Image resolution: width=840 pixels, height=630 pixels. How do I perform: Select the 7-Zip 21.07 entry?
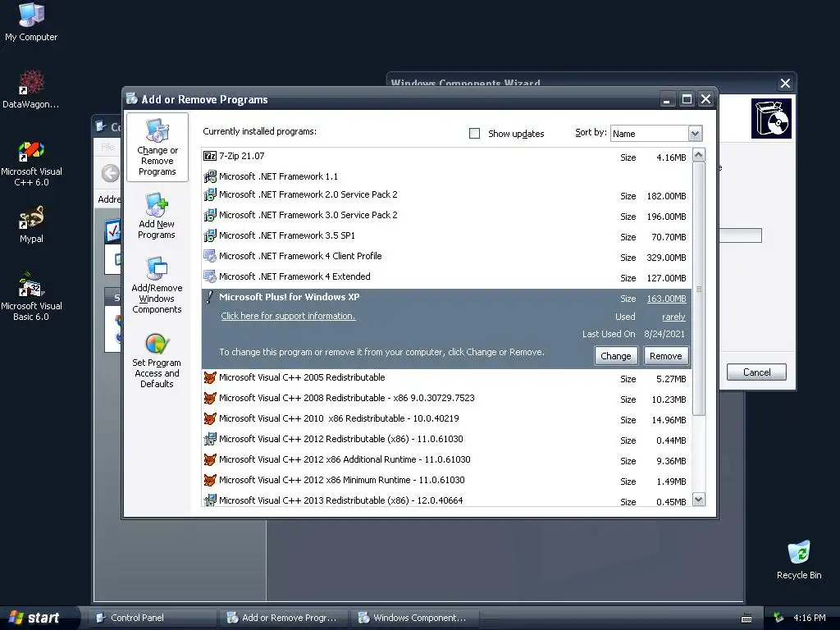(x=446, y=157)
